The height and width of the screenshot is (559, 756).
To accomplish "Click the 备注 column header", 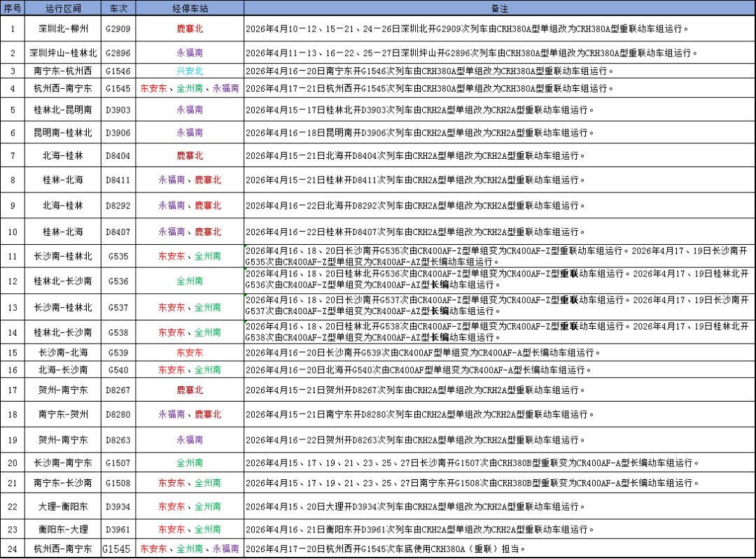I will (x=499, y=8).
